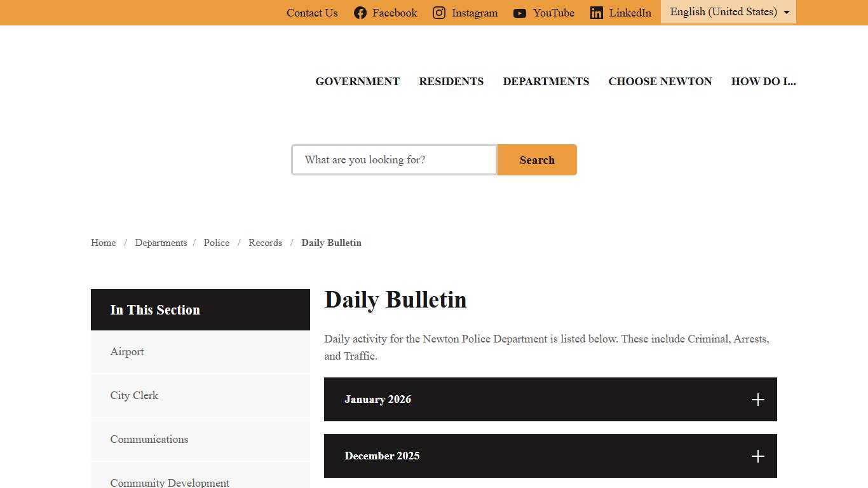
Task: Open the Residents menu
Action: coord(451,81)
